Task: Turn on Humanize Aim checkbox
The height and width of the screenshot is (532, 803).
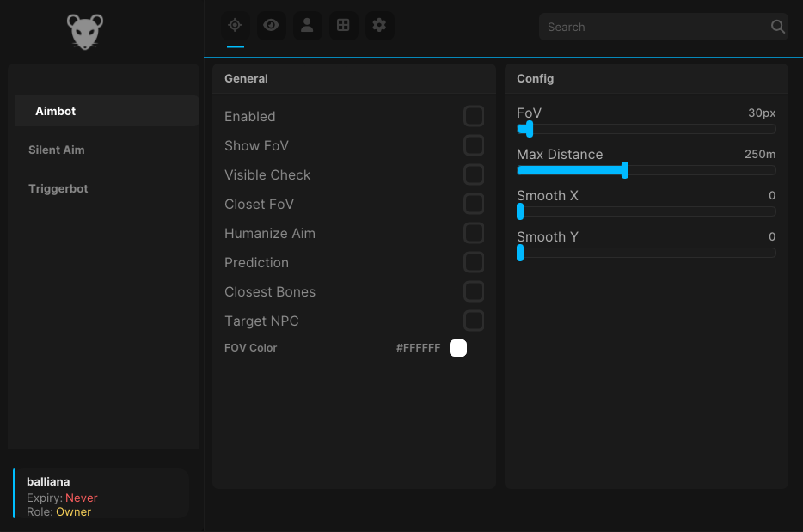Action: (x=474, y=233)
